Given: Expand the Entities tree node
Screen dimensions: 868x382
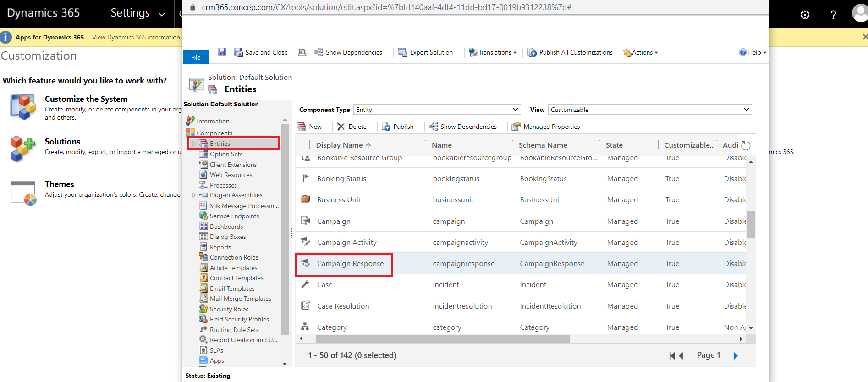Looking at the screenshot, I should (x=194, y=144).
